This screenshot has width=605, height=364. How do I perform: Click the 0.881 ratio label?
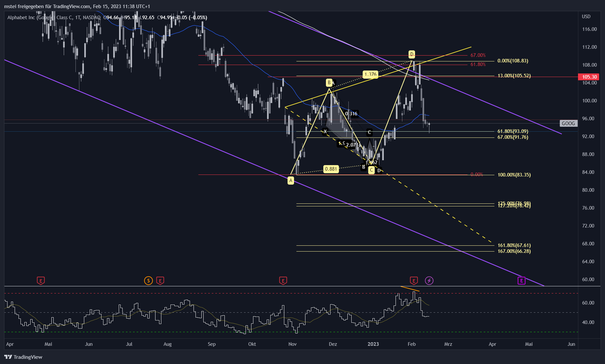[x=331, y=169]
